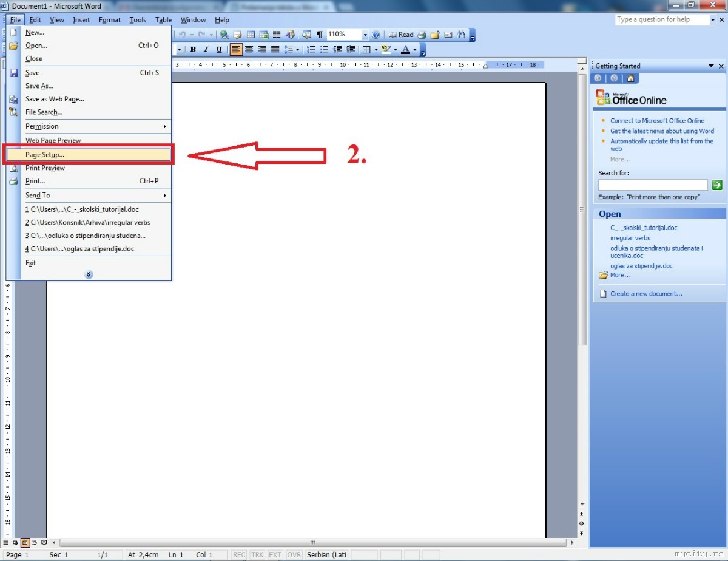The height and width of the screenshot is (561, 728).
Task: Open the Undo history dropdown arrow
Action: (192, 35)
